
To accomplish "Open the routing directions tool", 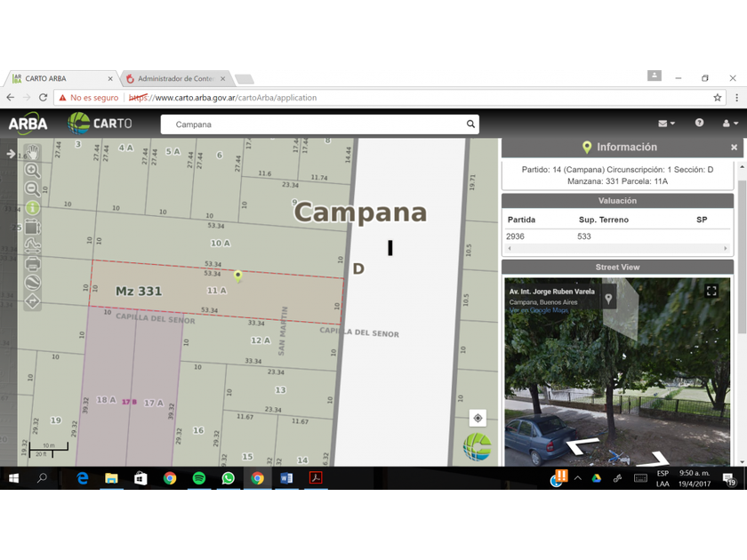I will 32,301.
